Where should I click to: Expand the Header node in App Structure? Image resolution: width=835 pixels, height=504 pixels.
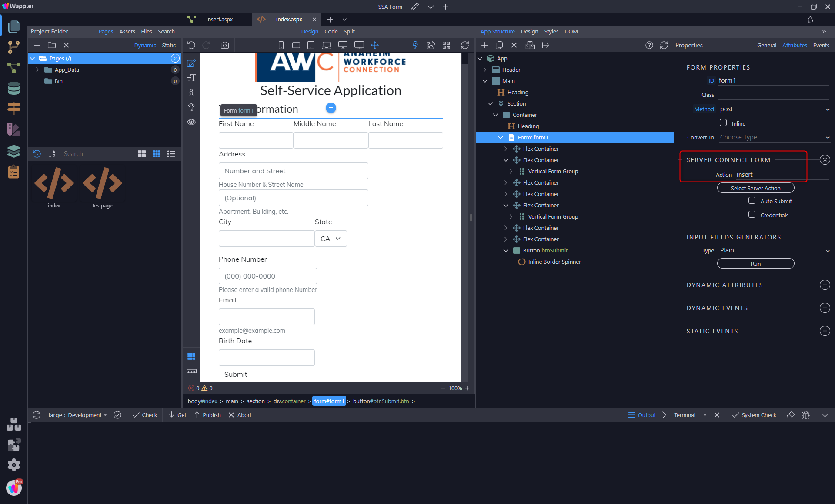pyautogui.click(x=485, y=70)
